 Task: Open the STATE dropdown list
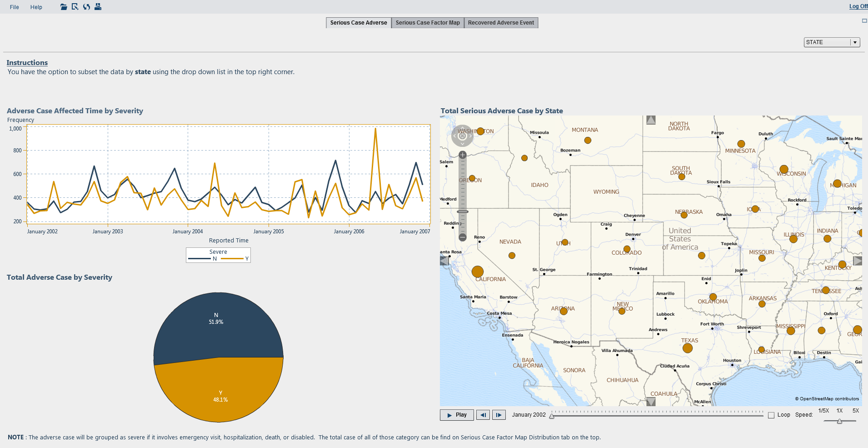[832, 42]
